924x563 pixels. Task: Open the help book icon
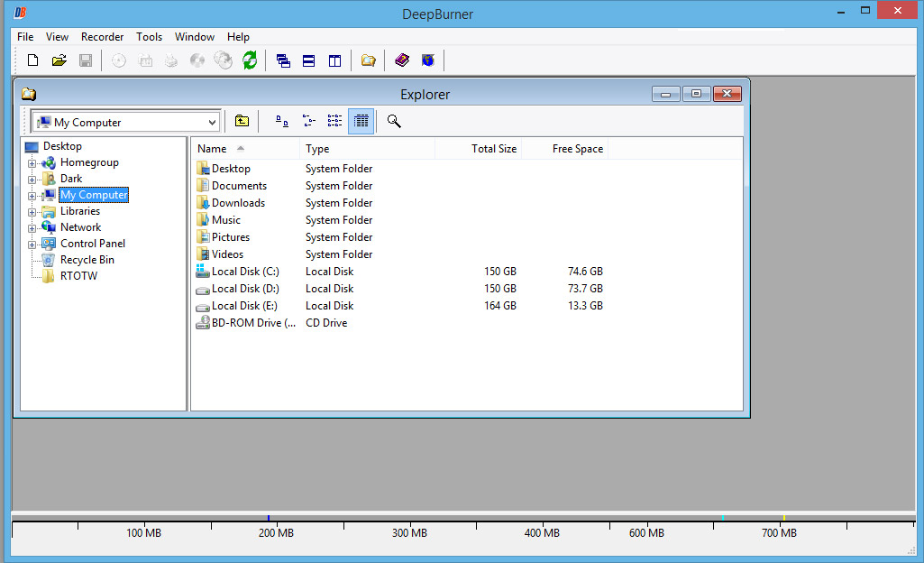pyautogui.click(x=402, y=60)
